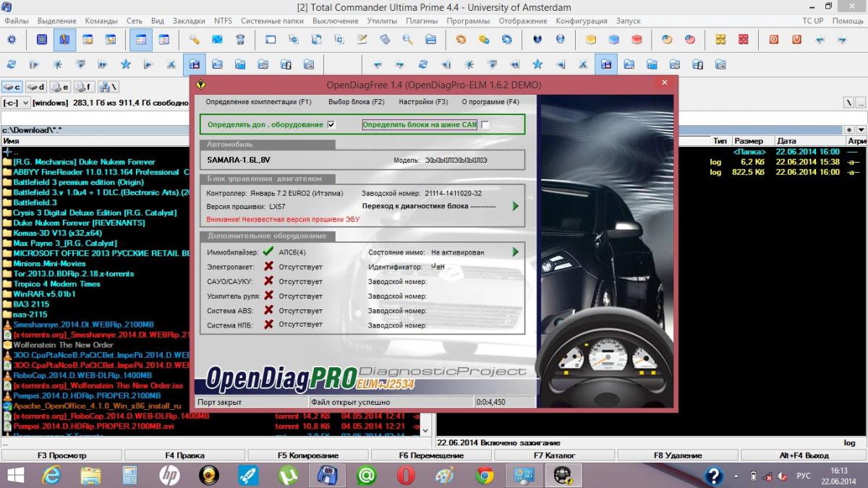Viewport: 868px width, 488px height.
Task: Click the red four-square grid toolbar icon
Action: tap(743, 40)
